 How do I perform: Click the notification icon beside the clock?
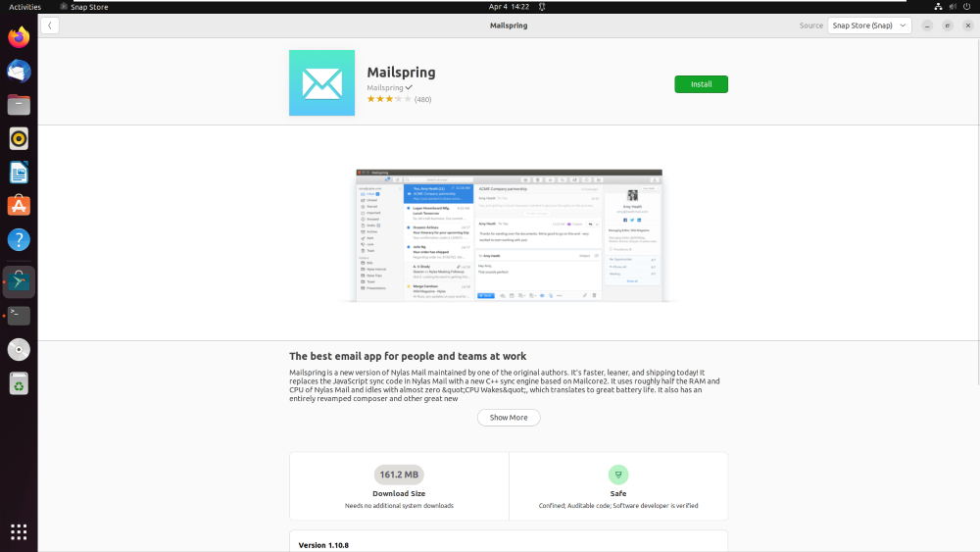(542, 7)
